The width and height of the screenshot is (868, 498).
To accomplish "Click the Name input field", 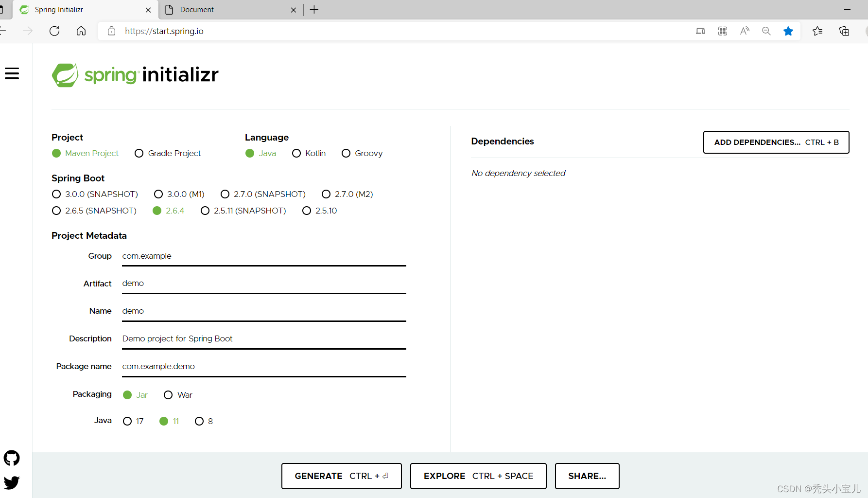I will [x=264, y=311].
